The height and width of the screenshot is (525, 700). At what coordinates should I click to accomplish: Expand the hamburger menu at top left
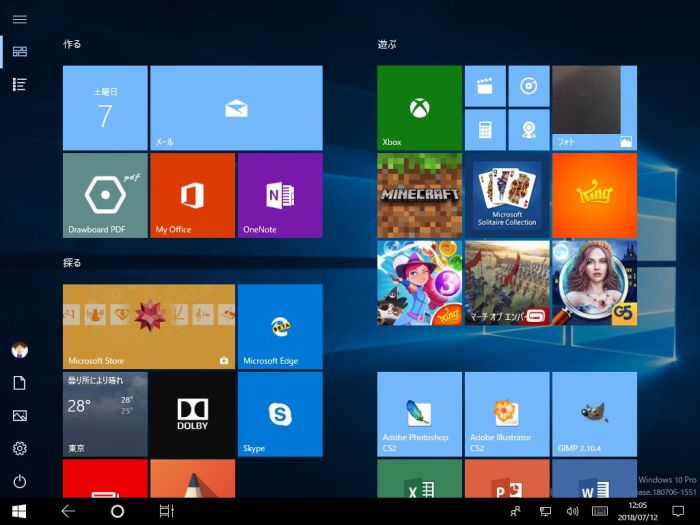click(x=19, y=19)
